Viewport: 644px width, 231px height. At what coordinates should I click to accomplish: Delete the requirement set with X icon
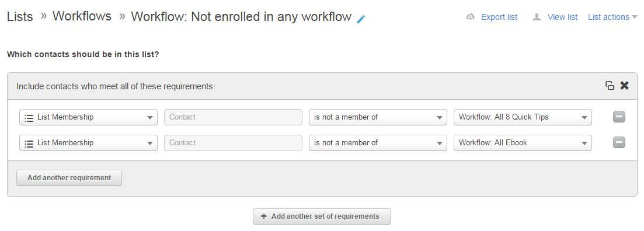point(624,86)
